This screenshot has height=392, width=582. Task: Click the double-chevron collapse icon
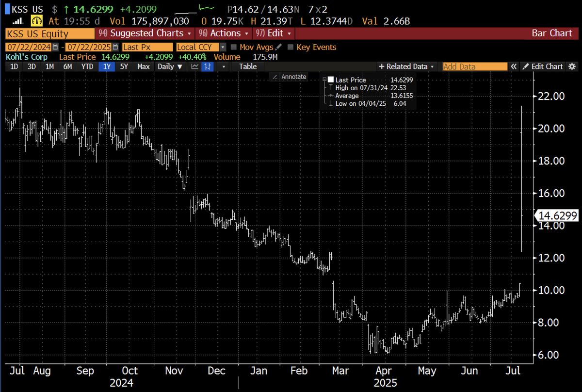pyautogui.click(x=513, y=66)
